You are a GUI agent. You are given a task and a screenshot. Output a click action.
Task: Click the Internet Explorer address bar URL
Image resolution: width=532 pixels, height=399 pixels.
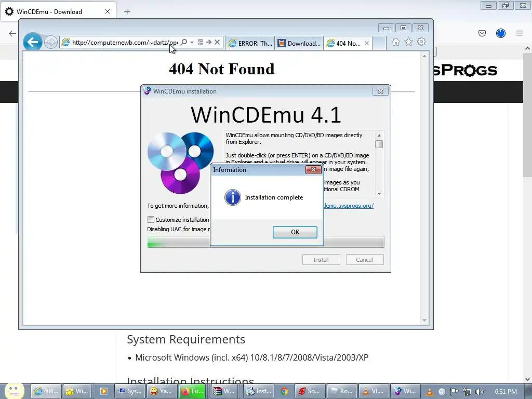(125, 43)
